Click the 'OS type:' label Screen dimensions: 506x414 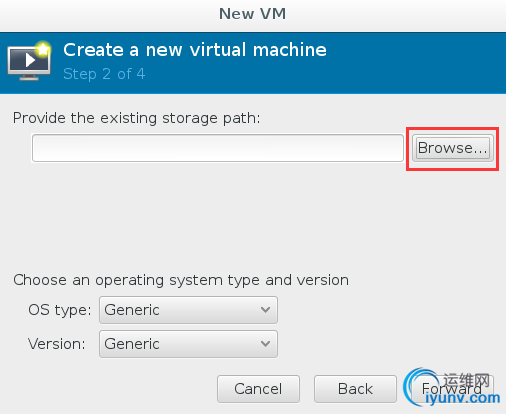(x=60, y=310)
